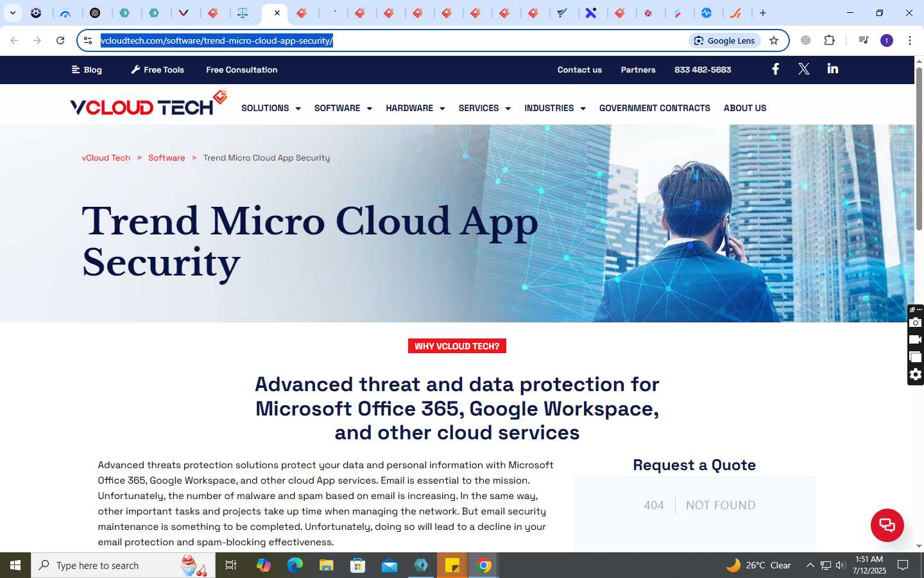Image resolution: width=924 pixels, height=578 pixels.
Task: Open the media controls icon in Chrome toolbar
Action: [863, 40]
